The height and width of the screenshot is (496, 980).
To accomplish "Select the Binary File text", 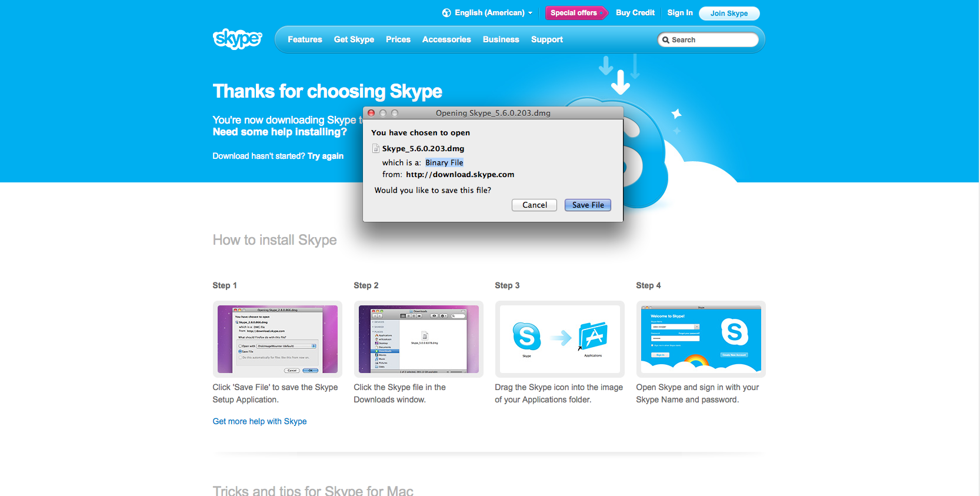I will [444, 163].
